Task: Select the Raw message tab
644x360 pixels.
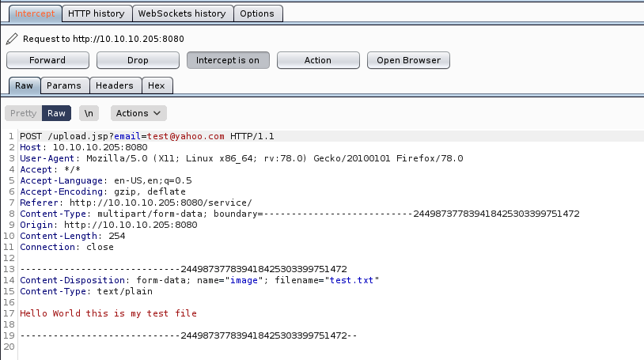Action: pos(24,85)
